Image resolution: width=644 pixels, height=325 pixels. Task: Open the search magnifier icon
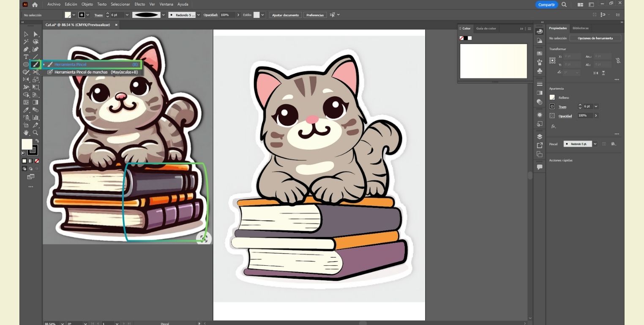tap(564, 5)
